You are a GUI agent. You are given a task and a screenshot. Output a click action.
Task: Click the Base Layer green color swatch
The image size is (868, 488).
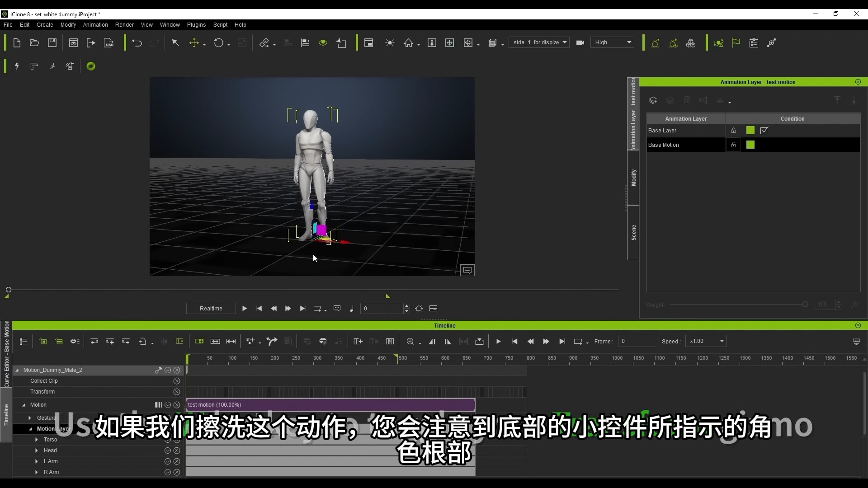750,131
